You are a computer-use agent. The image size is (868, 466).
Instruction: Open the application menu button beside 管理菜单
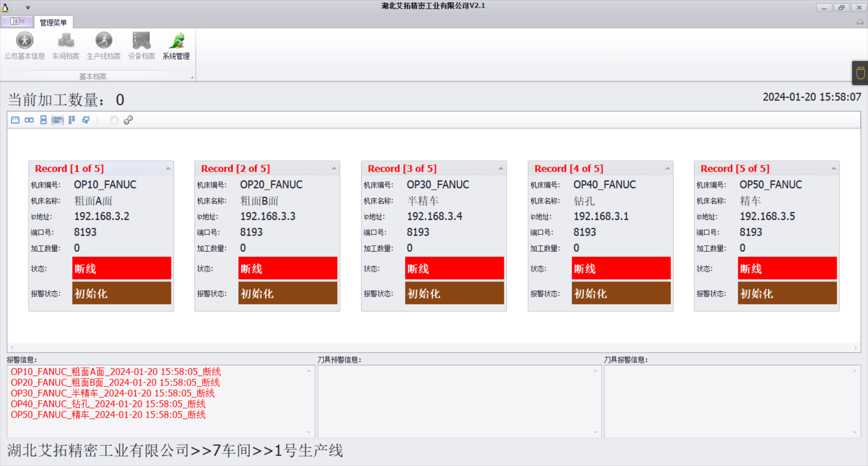click(17, 21)
